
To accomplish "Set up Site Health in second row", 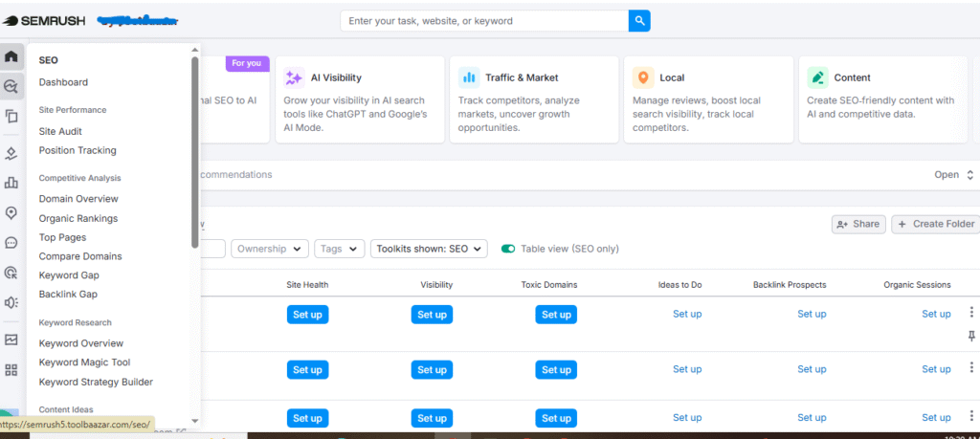I will [307, 370].
